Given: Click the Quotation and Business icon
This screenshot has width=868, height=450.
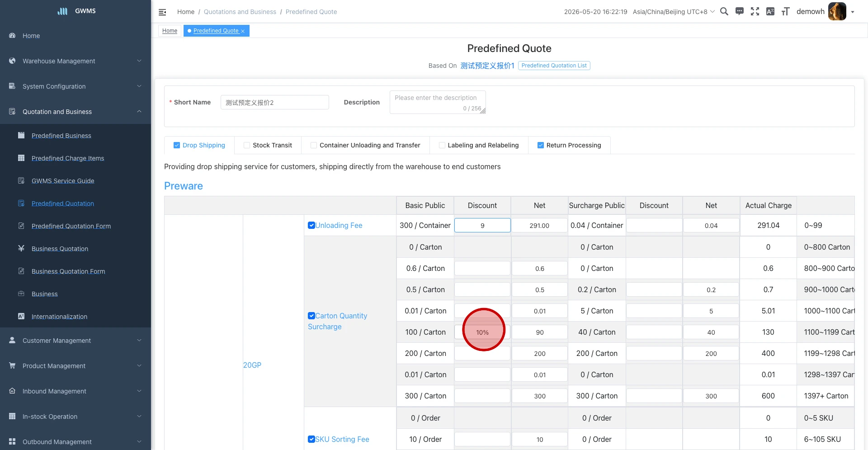Looking at the screenshot, I should click(12, 111).
